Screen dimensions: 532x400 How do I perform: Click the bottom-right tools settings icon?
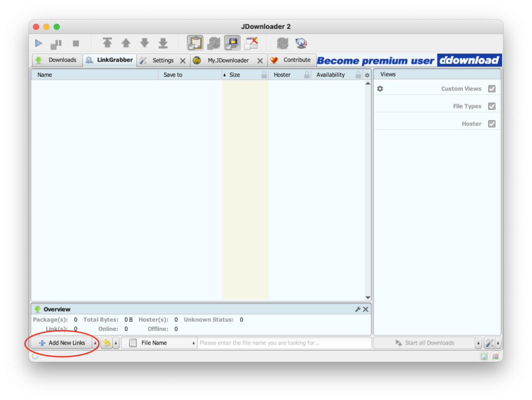[489, 343]
